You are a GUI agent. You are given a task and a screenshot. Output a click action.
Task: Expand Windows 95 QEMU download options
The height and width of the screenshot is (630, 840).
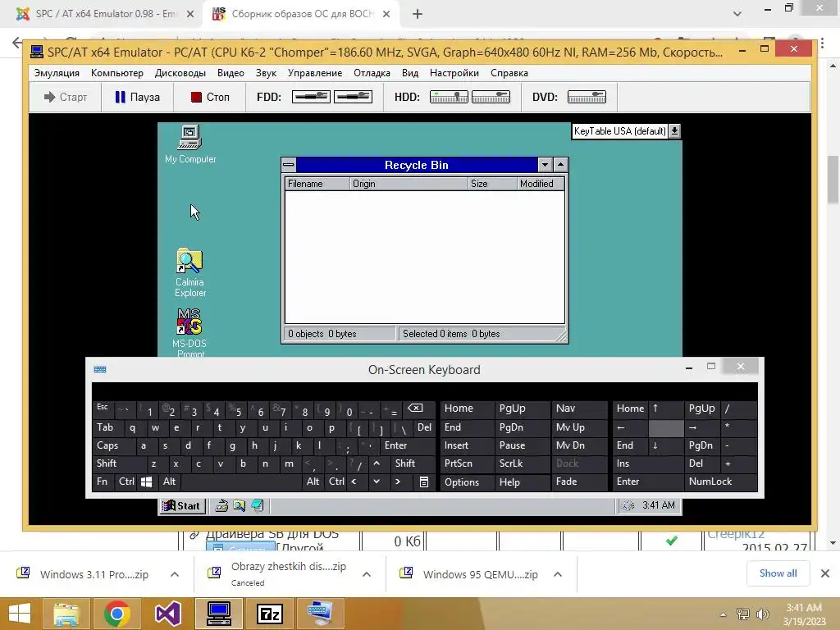(x=558, y=574)
